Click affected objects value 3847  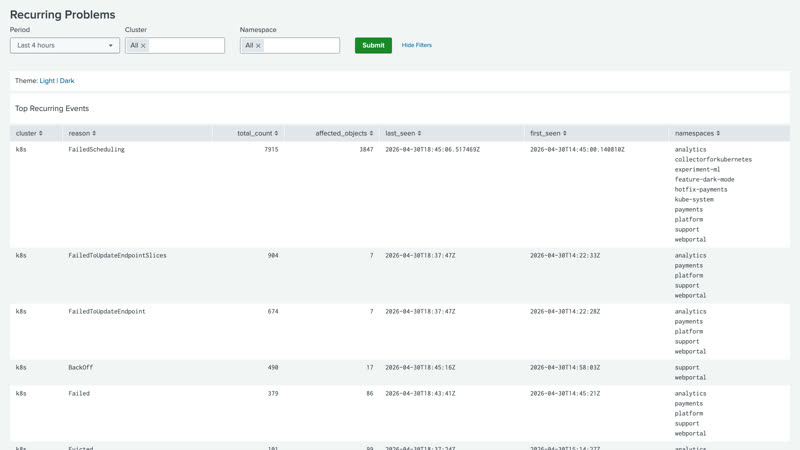366,149
